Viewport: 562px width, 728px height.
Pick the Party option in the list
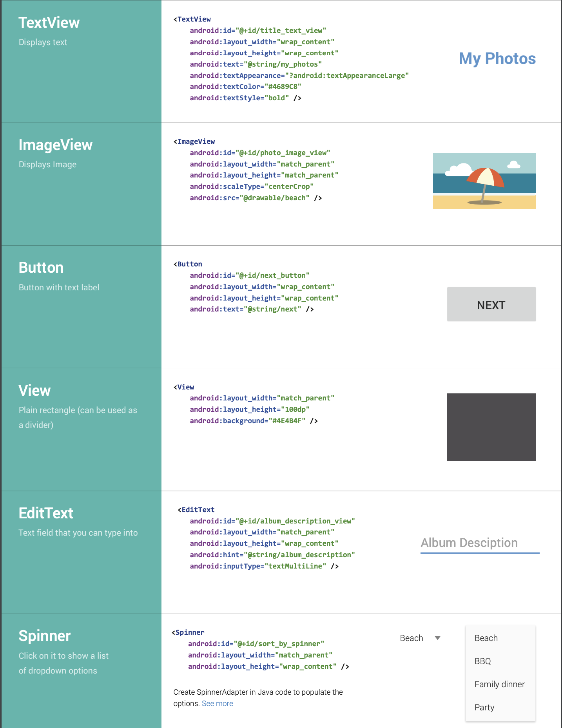pos(484,708)
